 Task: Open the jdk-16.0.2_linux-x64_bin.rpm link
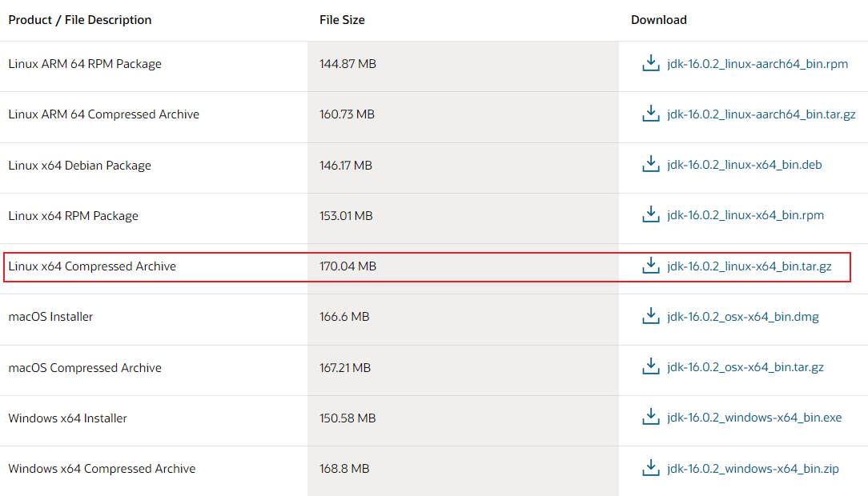point(745,215)
